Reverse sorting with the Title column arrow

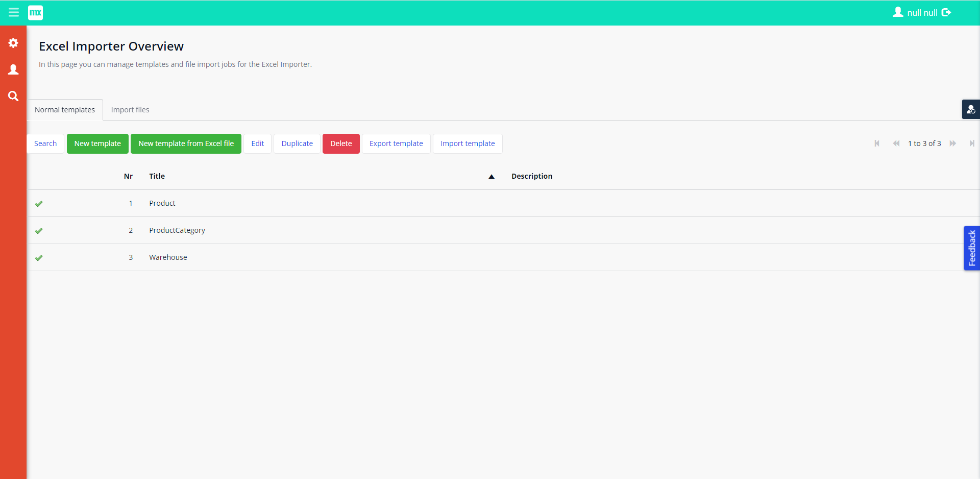491,176
